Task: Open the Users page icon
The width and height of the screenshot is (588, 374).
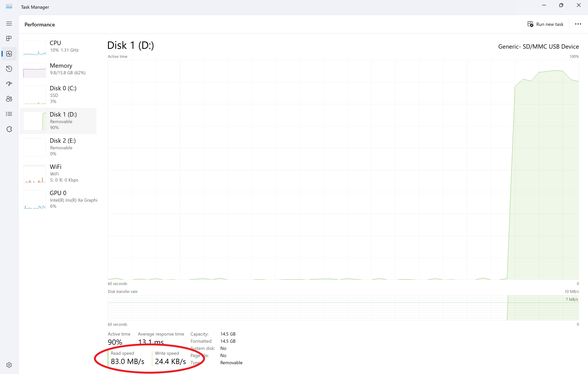Action: (9, 99)
